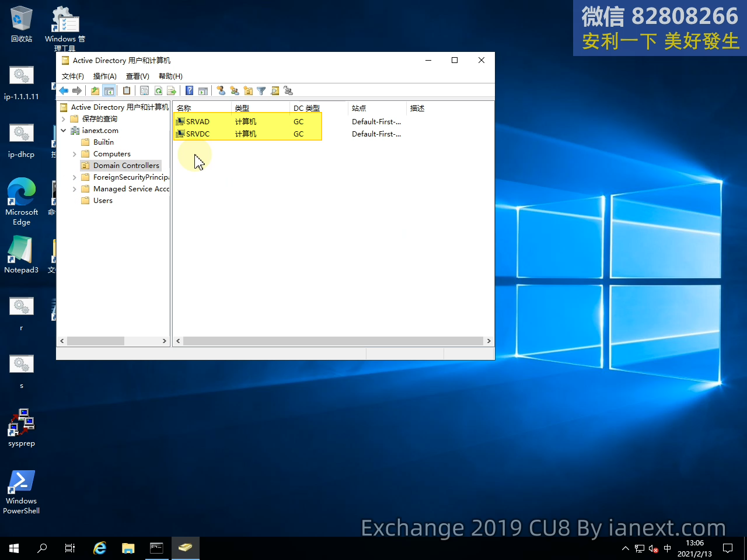Select the SRVAD computer row
The image size is (747, 560).
(288, 121)
